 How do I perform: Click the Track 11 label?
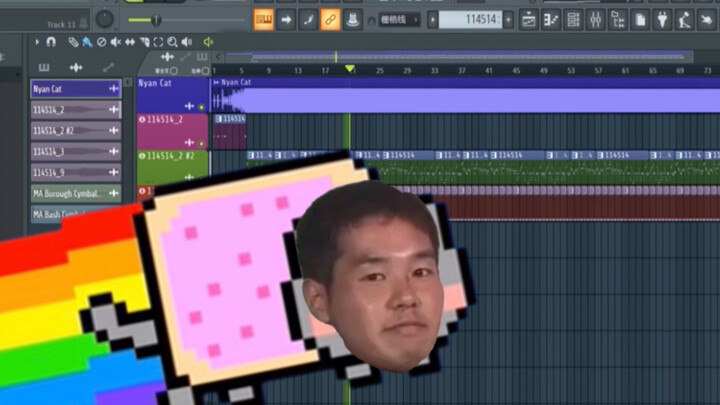point(61,24)
